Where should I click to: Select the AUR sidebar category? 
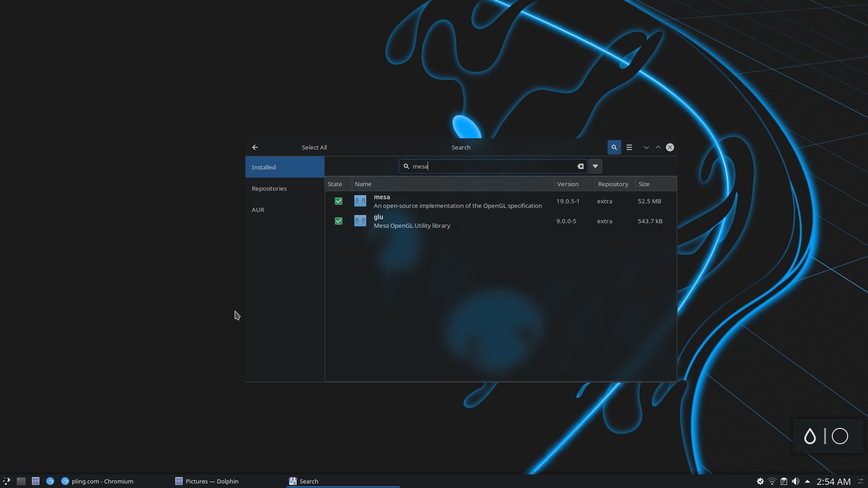[x=285, y=210]
